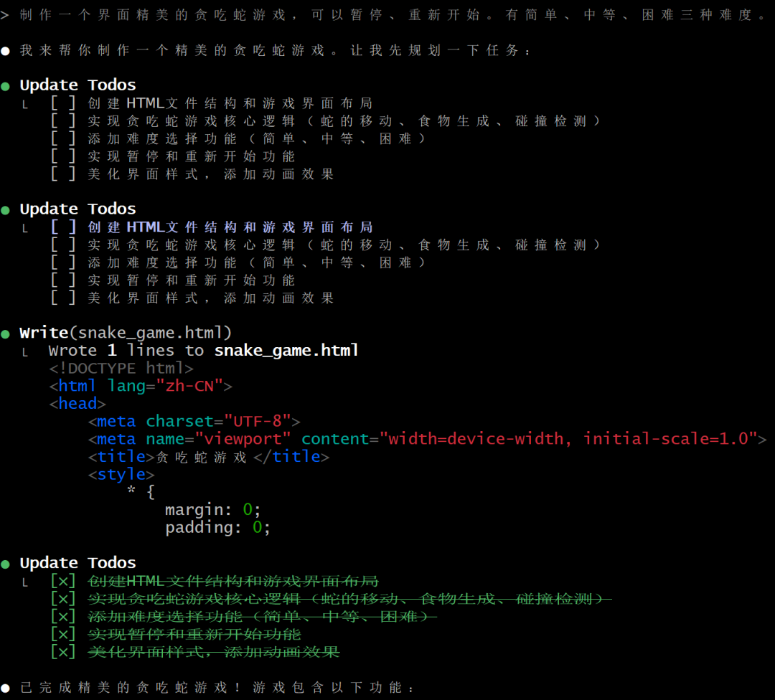775x700 pixels.
Task: Click the white bullet beside 已完成精美的贪吃蛇游戏
Action: (6, 688)
